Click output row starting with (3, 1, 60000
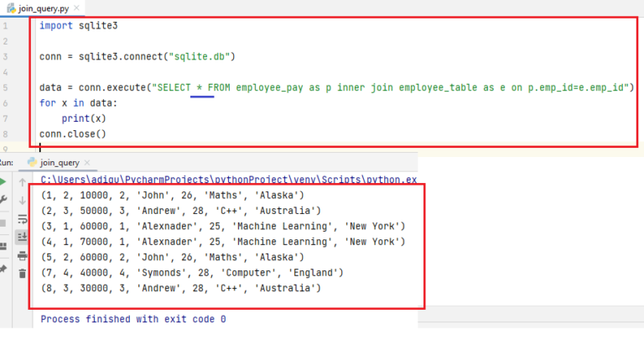Screen dimensions: 644x340 (223, 226)
